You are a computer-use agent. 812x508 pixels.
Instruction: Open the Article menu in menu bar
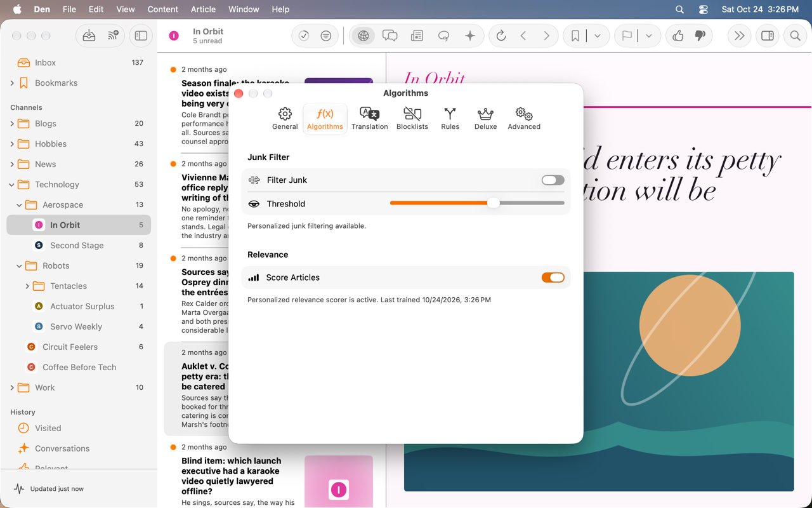coord(203,10)
